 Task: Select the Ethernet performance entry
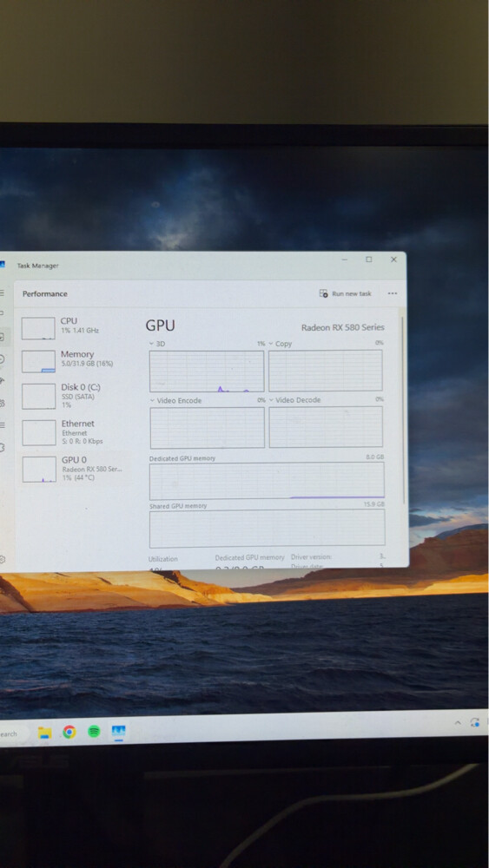click(73, 431)
